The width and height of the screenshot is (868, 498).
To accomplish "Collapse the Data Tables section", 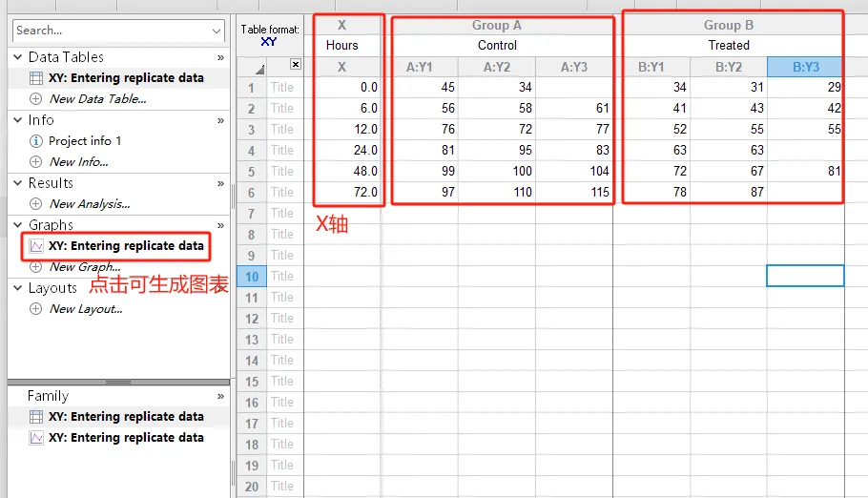I will (x=18, y=58).
